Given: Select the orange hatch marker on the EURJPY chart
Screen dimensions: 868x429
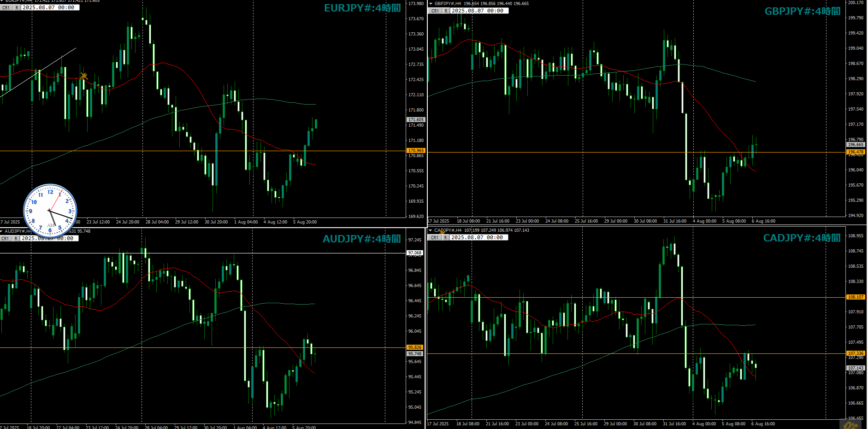Looking at the screenshot, I should click(84, 76).
